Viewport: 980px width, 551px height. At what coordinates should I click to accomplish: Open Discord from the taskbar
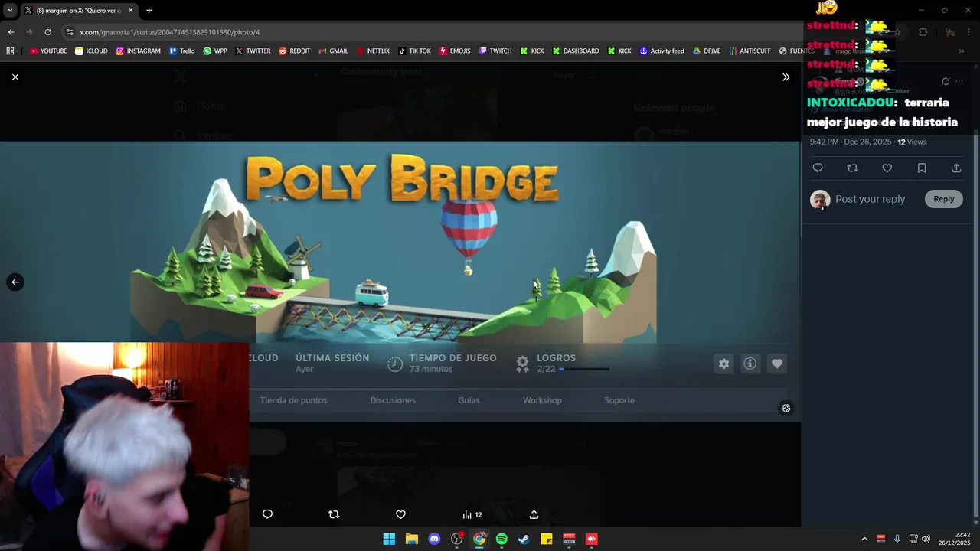coord(434,539)
